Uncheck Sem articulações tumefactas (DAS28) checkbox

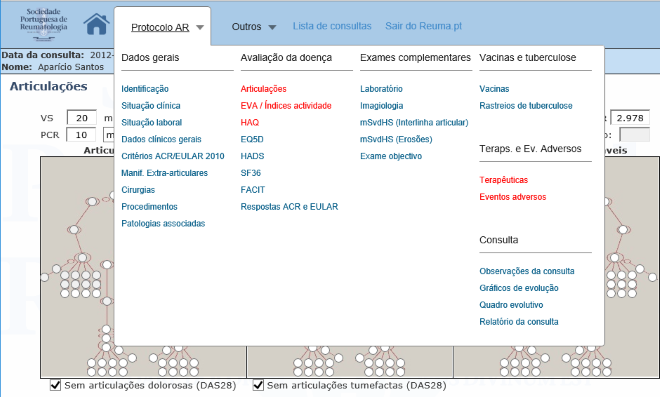point(258,385)
